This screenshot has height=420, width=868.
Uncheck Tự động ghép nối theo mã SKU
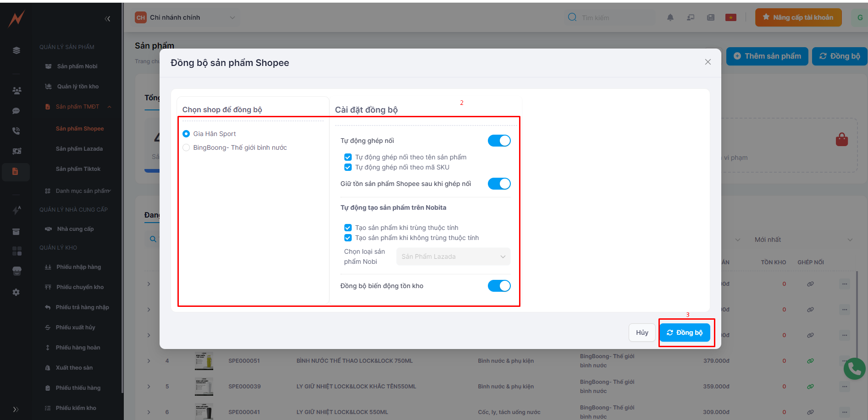point(348,167)
